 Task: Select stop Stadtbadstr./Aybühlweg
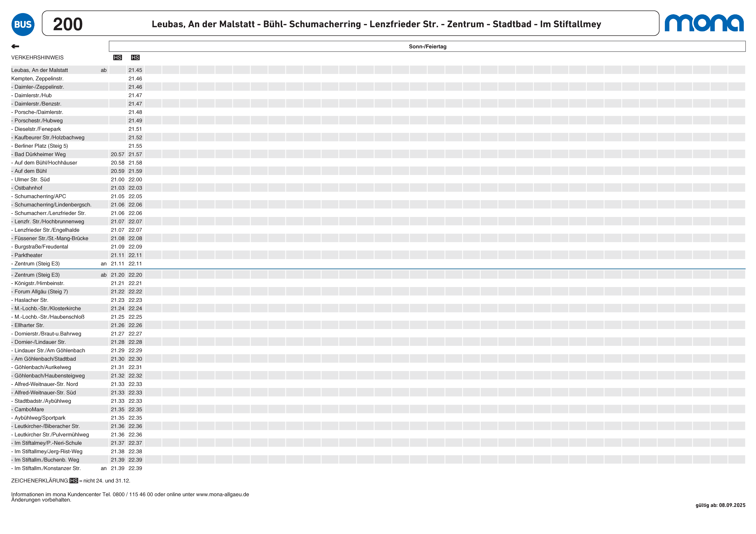click(41, 401)
